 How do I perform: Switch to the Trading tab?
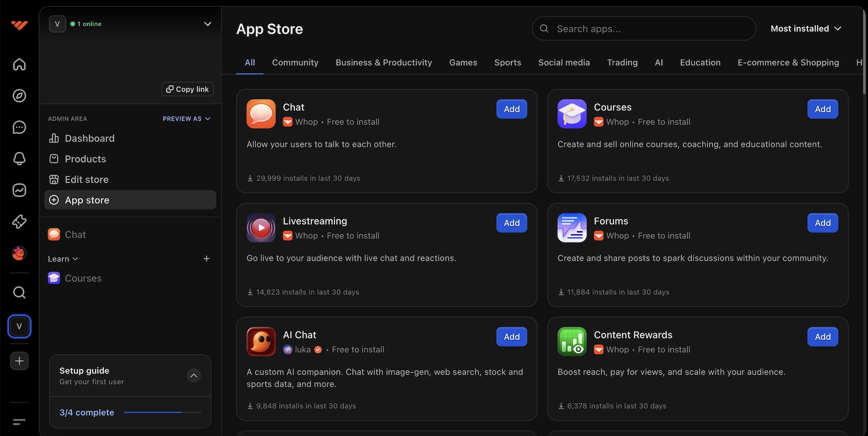(622, 63)
